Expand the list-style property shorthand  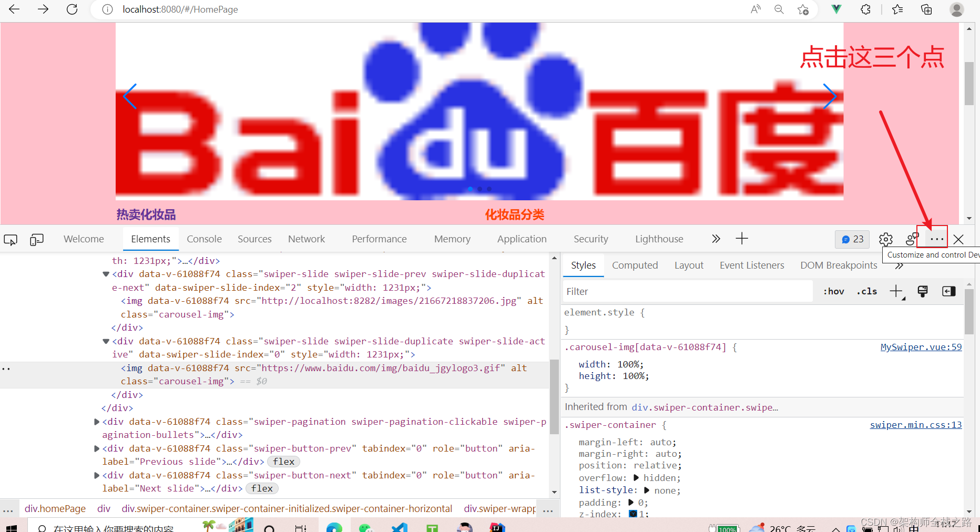point(647,490)
